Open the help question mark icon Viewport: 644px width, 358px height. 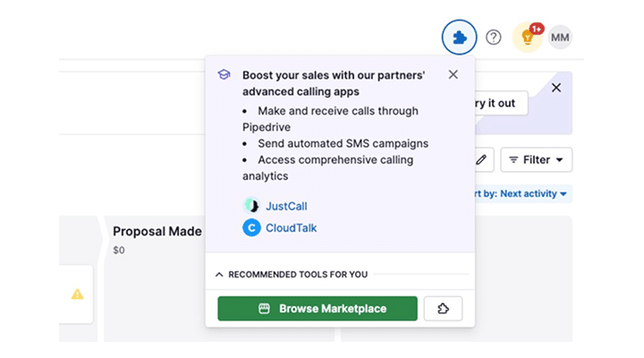(493, 38)
